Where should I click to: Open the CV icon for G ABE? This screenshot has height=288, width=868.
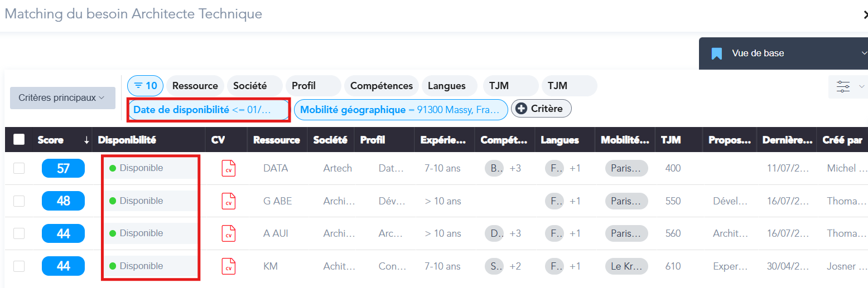228,201
